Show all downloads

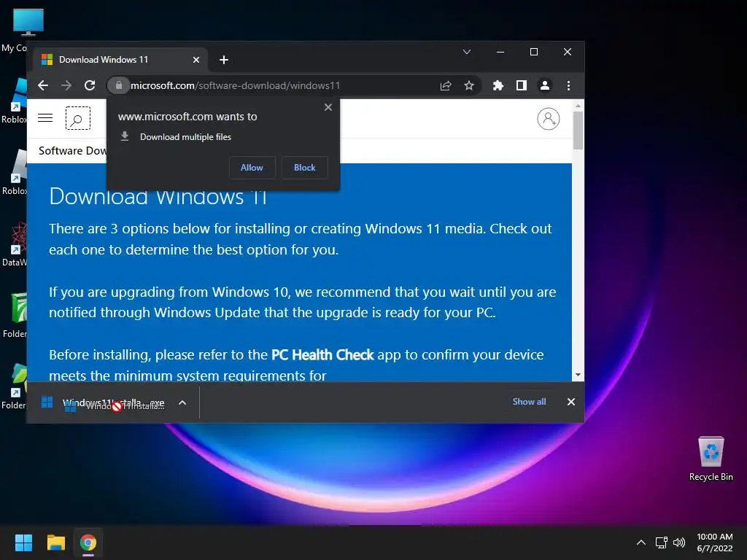pyautogui.click(x=529, y=402)
